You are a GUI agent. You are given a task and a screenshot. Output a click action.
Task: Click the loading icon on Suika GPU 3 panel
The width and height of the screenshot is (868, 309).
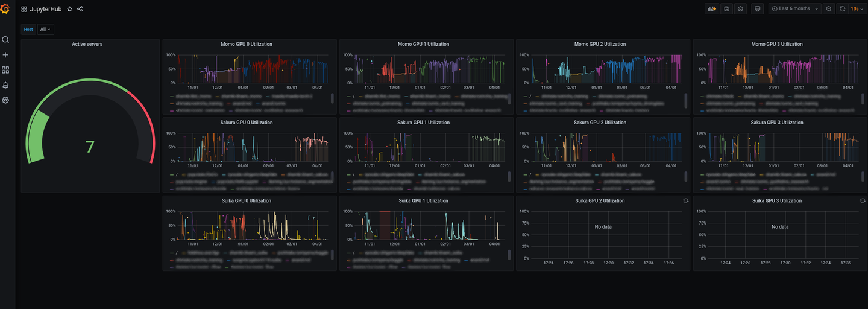tap(863, 200)
